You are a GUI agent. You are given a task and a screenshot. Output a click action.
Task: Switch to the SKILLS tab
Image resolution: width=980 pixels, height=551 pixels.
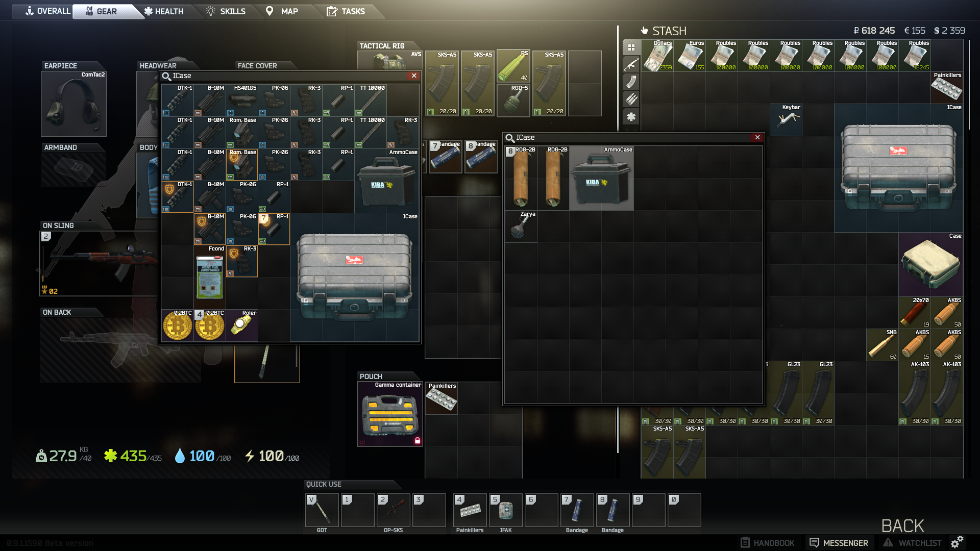click(227, 11)
